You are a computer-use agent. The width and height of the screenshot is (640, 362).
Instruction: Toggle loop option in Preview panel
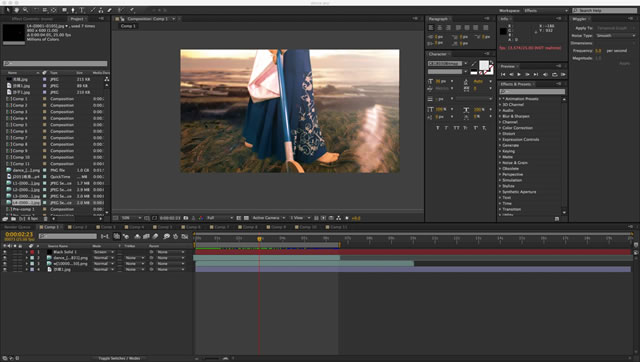coord(554,75)
